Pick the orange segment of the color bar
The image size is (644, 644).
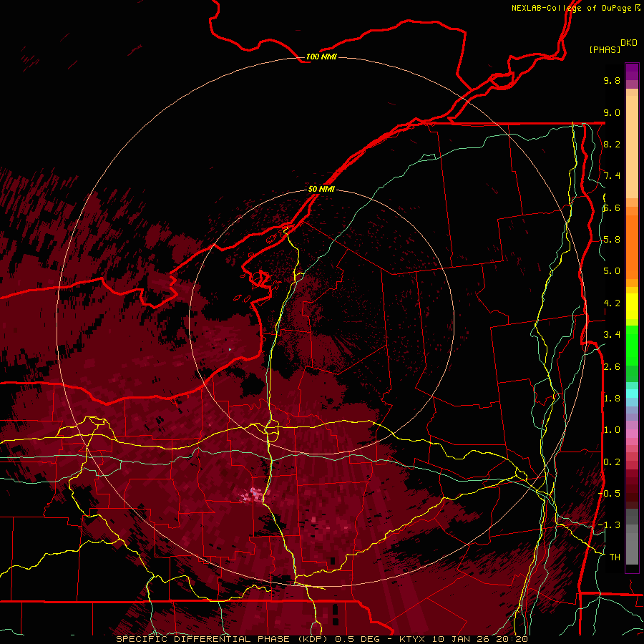tap(632, 246)
